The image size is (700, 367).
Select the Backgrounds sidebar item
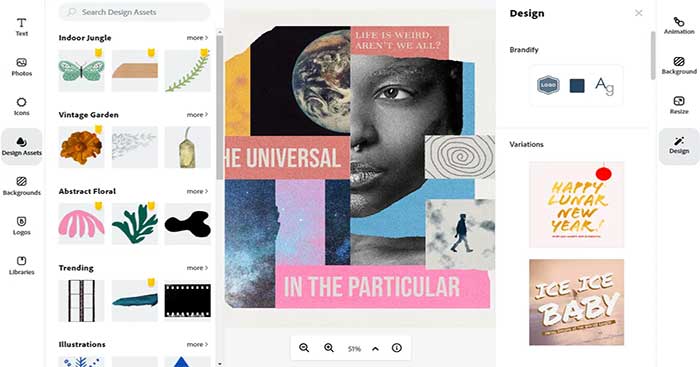click(x=21, y=186)
